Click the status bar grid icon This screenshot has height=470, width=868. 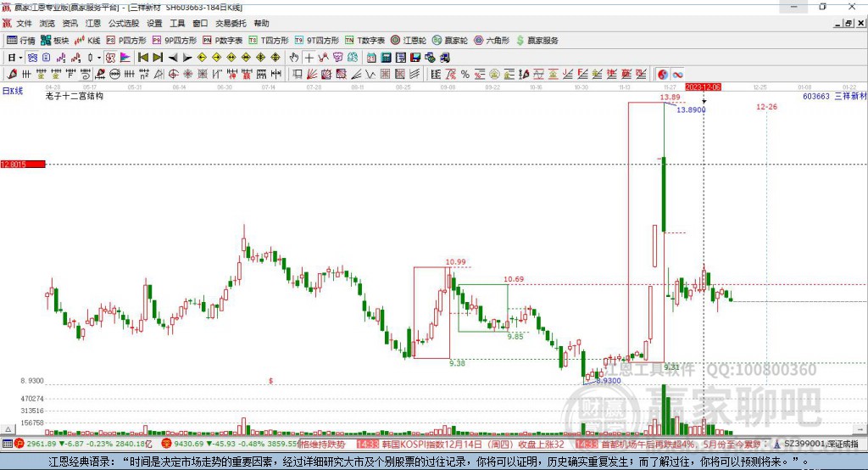[x=7, y=444]
